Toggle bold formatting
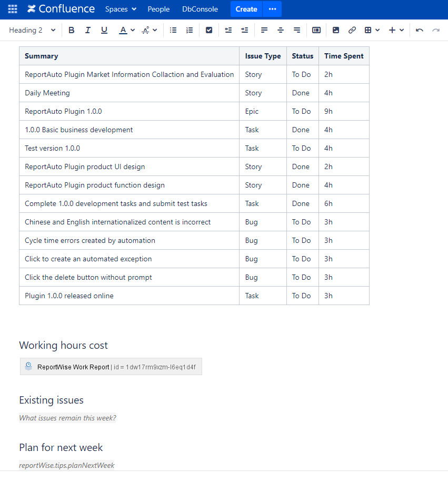 click(72, 30)
